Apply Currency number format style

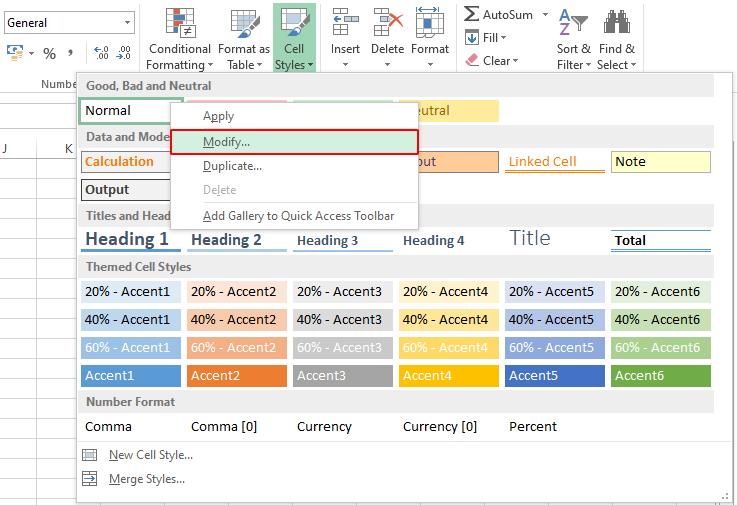pos(343,426)
